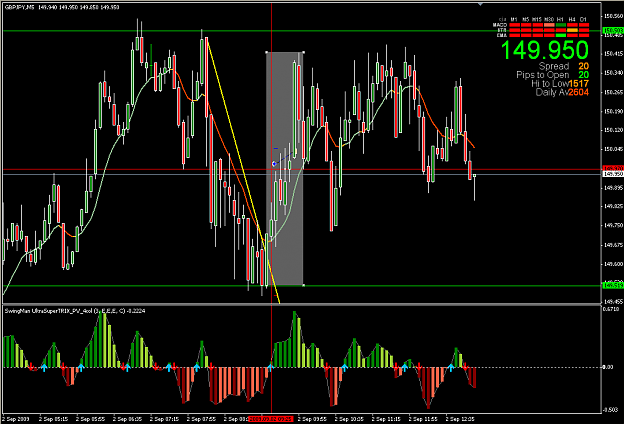Click the 2 Sep 12:35 time label
Image resolution: width=625 pixels, height=425 pixels.
(460, 419)
